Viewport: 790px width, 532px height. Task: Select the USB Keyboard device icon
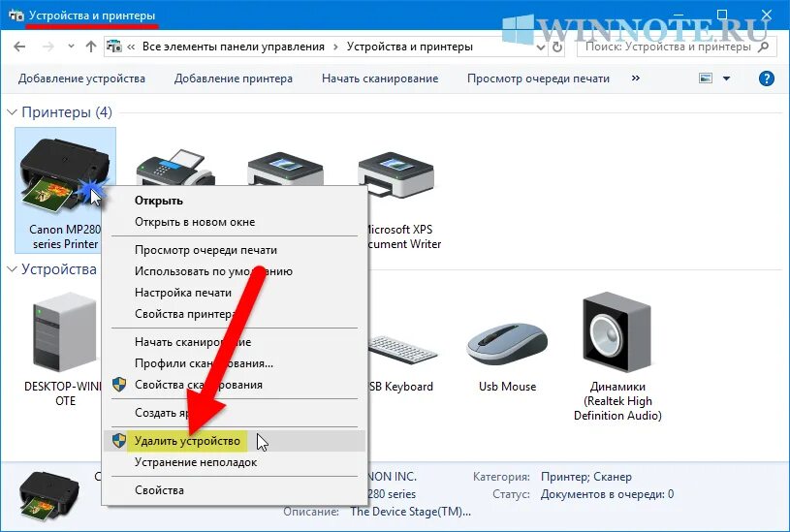tap(403, 350)
